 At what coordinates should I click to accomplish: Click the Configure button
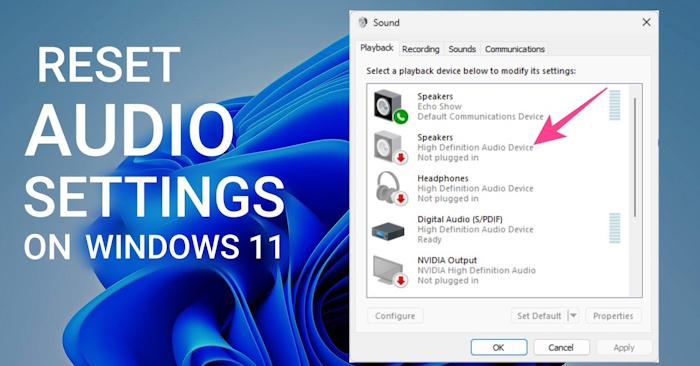pos(395,316)
